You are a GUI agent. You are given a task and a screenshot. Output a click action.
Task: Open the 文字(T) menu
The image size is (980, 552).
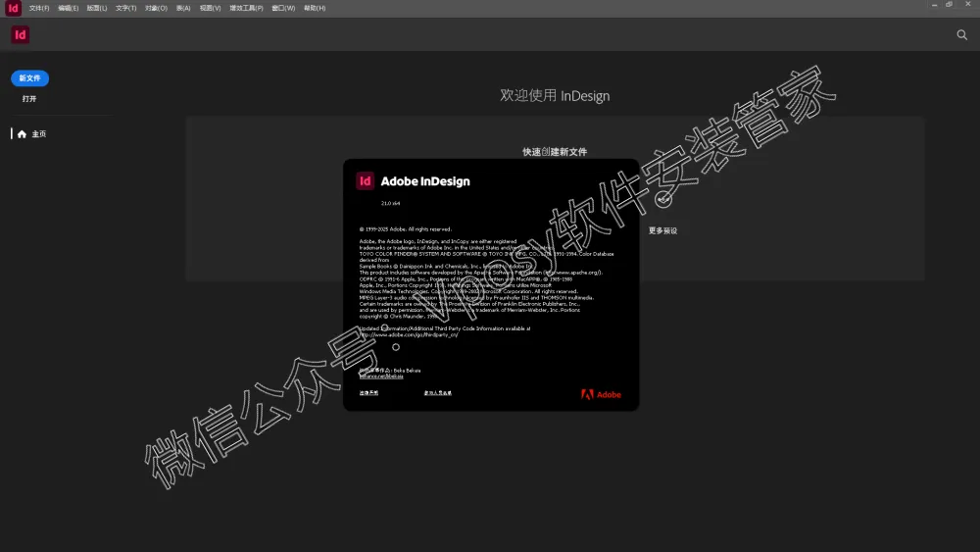click(125, 8)
